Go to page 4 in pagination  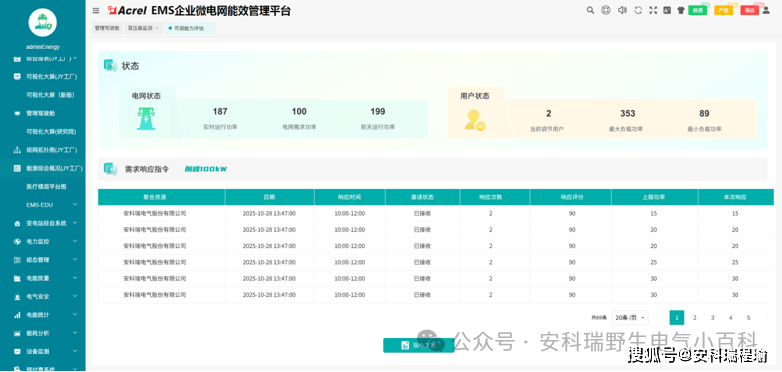coord(731,318)
